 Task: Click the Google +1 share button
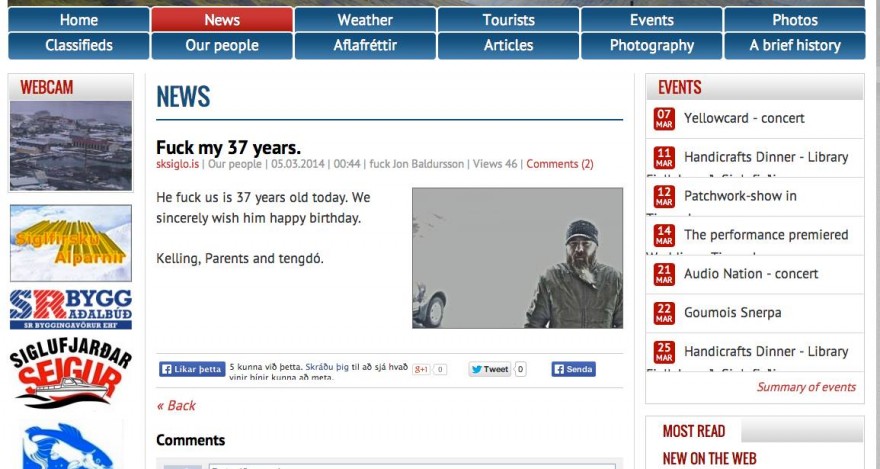tap(421, 370)
